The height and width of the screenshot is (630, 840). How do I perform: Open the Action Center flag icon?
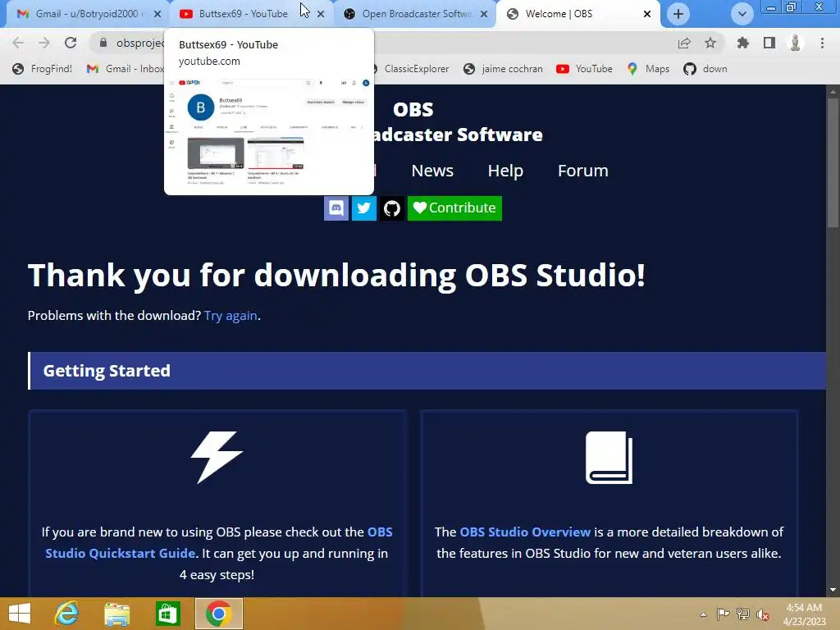(723, 614)
